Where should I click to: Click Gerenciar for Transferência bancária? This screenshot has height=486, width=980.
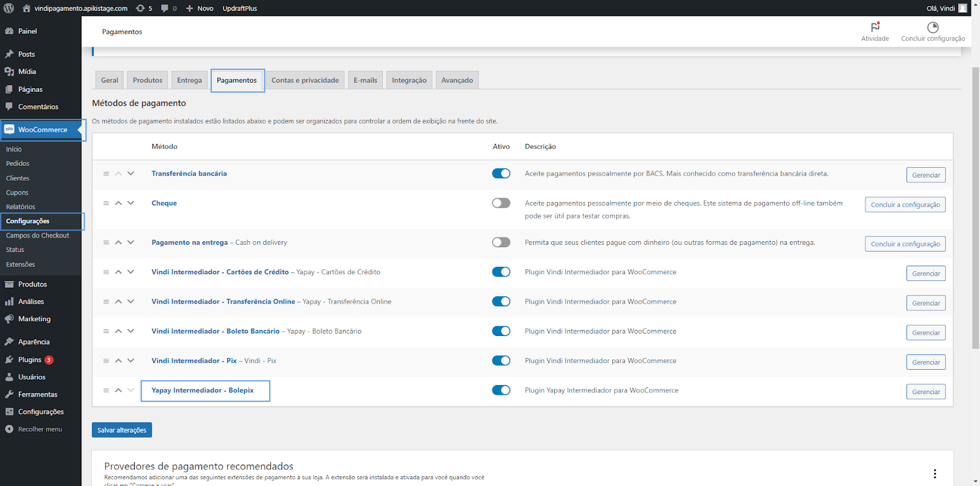click(925, 175)
